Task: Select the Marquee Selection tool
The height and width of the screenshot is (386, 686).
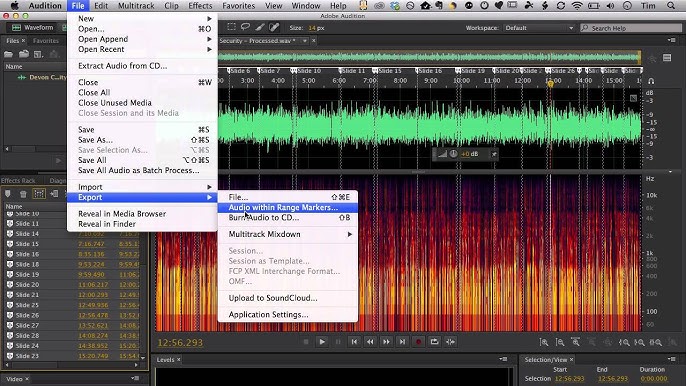Action: coord(231,27)
